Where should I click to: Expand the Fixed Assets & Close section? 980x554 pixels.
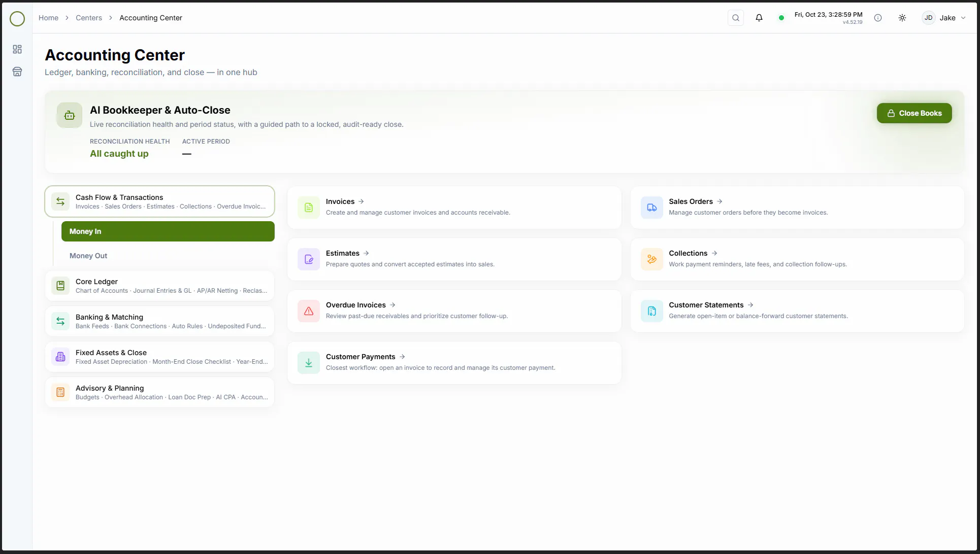[x=159, y=357]
